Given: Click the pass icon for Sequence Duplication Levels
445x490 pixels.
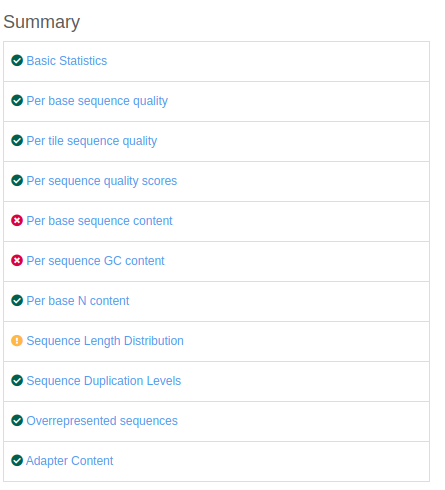Looking at the screenshot, I should [x=17, y=381].
